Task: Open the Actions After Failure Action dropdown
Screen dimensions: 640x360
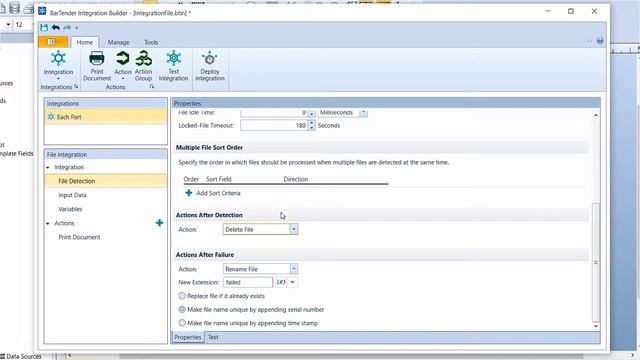Action: (293, 269)
